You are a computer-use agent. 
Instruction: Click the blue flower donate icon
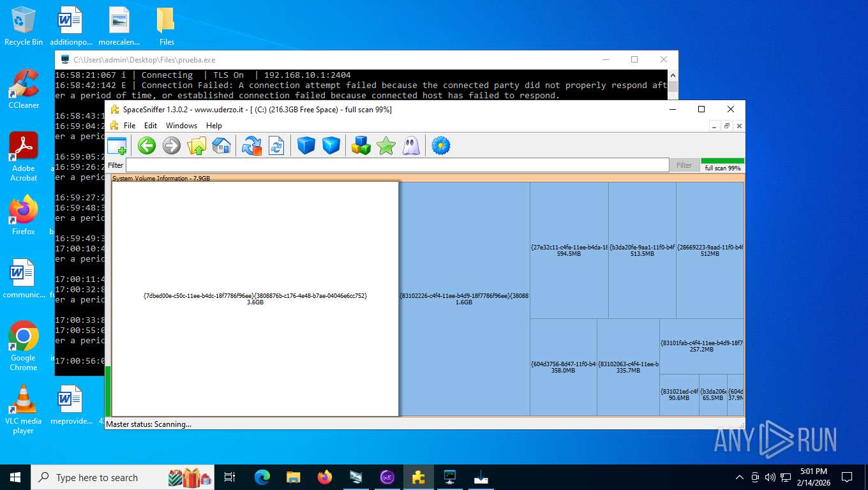(441, 145)
